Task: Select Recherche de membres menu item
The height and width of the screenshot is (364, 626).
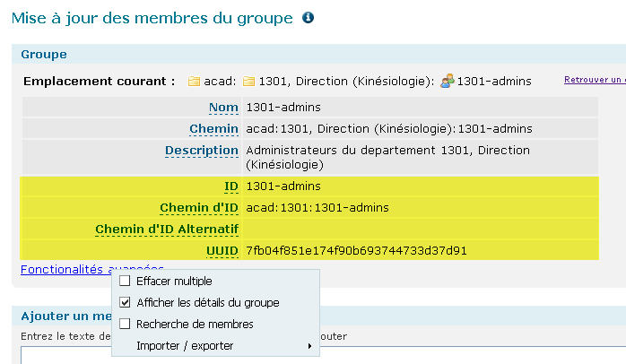Action: point(195,324)
